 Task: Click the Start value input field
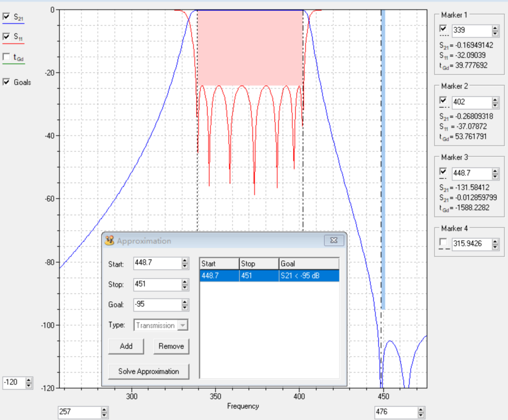coord(157,264)
